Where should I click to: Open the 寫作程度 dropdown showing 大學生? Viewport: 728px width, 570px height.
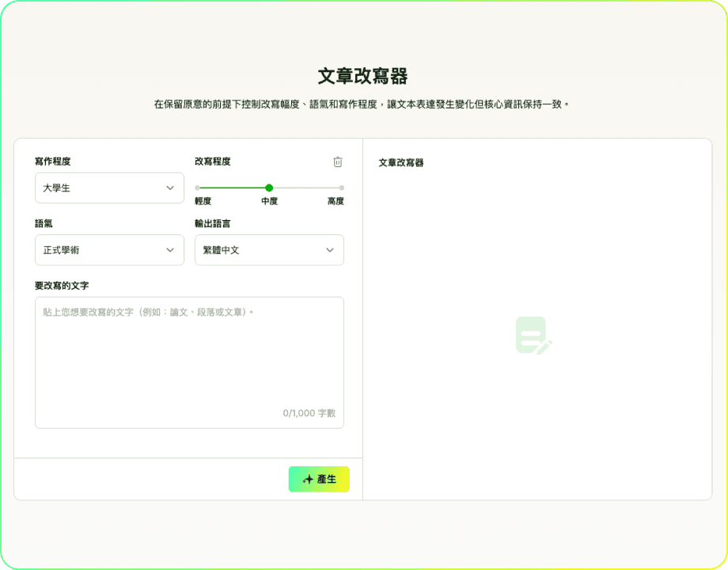(109, 188)
